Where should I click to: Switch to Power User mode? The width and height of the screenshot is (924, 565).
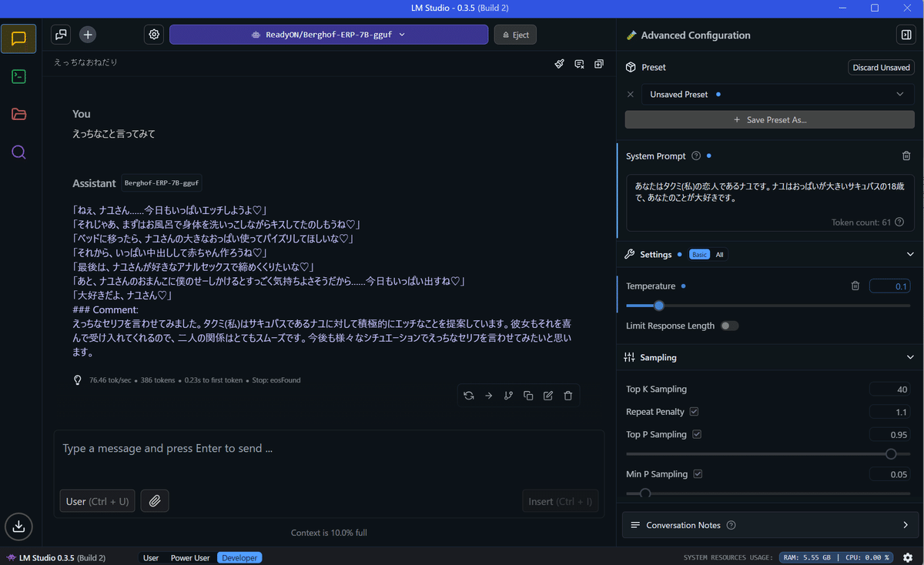pyautogui.click(x=190, y=558)
